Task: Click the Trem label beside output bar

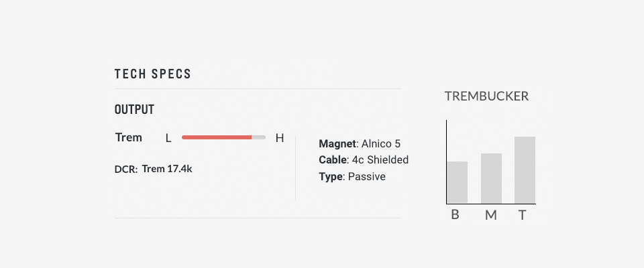Action: point(129,137)
